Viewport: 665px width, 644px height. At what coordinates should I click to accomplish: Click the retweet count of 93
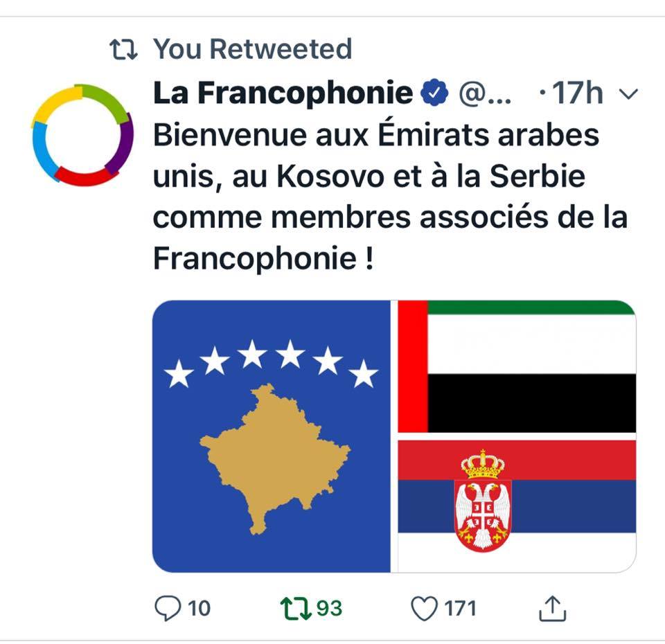coord(329,609)
